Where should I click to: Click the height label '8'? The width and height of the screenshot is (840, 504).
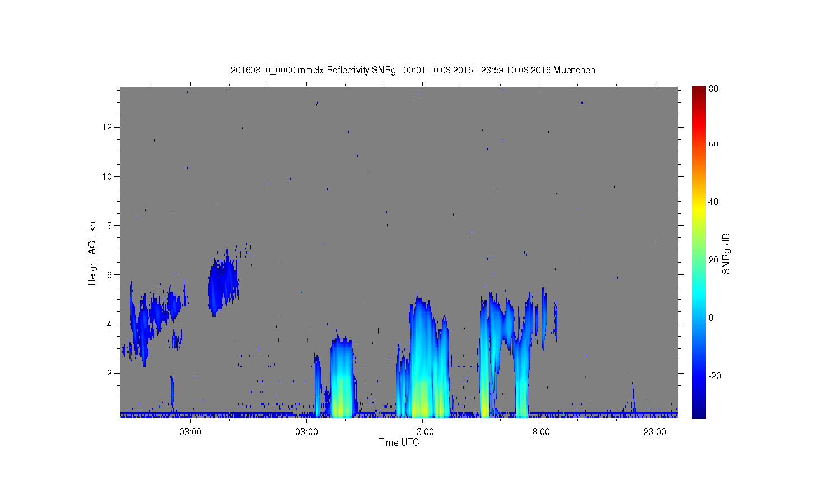(x=110, y=226)
